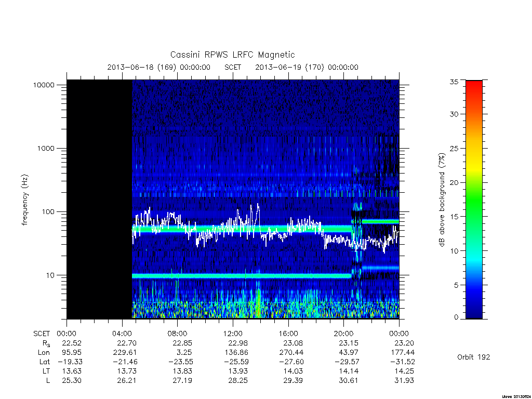532x399 pixels.
Task: Click the dark blue bottom of the colorbar
Action: pos(474,311)
